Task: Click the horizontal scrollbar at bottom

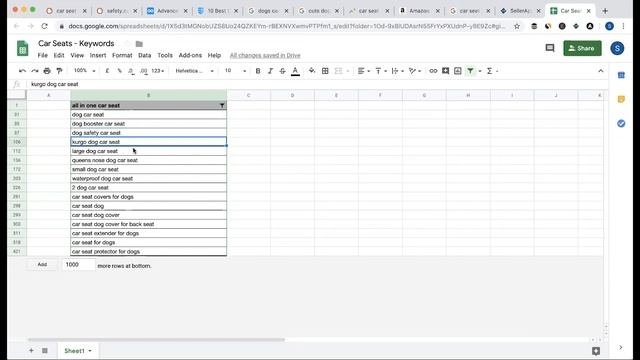Action: (156, 340)
